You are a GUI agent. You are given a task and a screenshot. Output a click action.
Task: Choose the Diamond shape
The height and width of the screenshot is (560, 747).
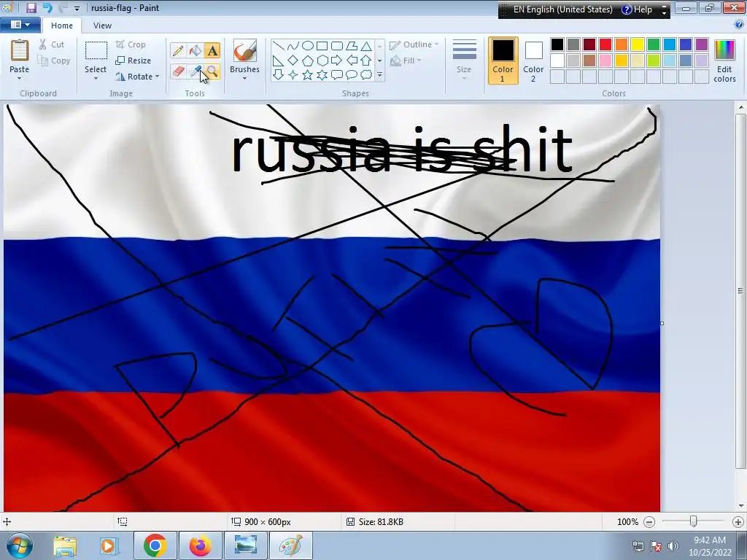pyautogui.click(x=293, y=61)
